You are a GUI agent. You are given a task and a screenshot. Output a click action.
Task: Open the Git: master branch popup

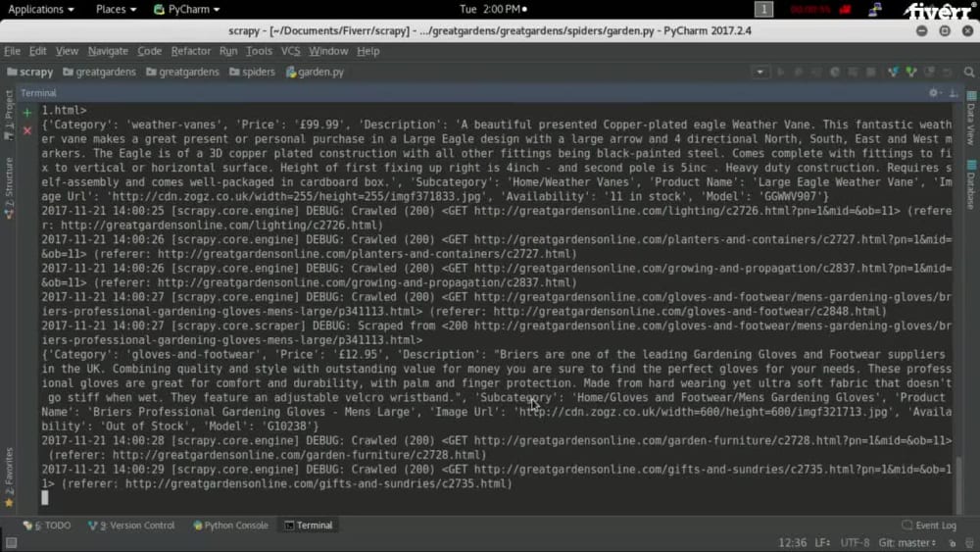point(906,542)
